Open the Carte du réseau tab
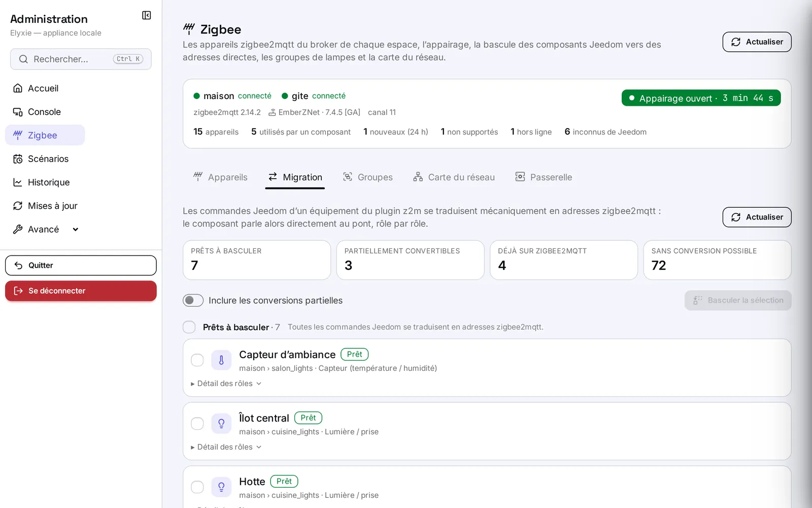 point(454,177)
